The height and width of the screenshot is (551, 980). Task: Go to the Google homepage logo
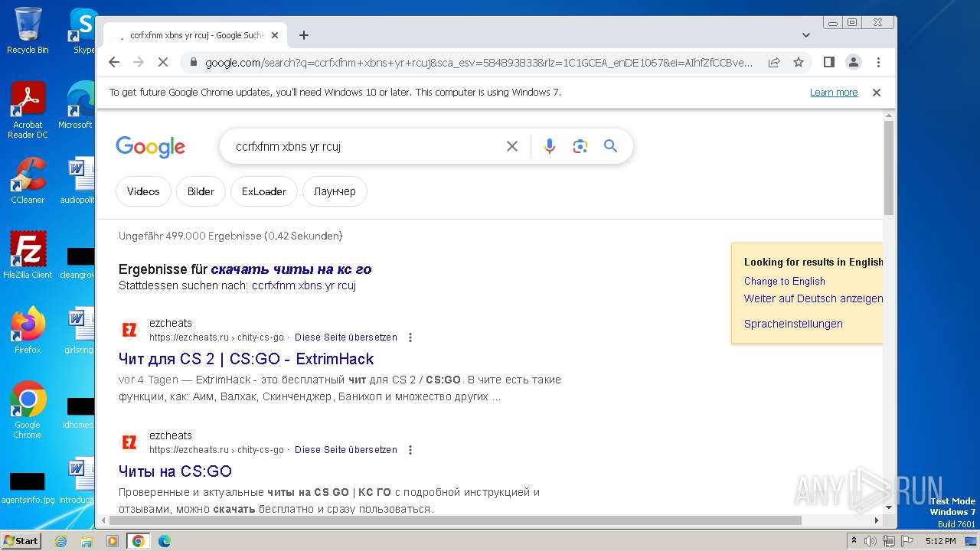pyautogui.click(x=150, y=146)
